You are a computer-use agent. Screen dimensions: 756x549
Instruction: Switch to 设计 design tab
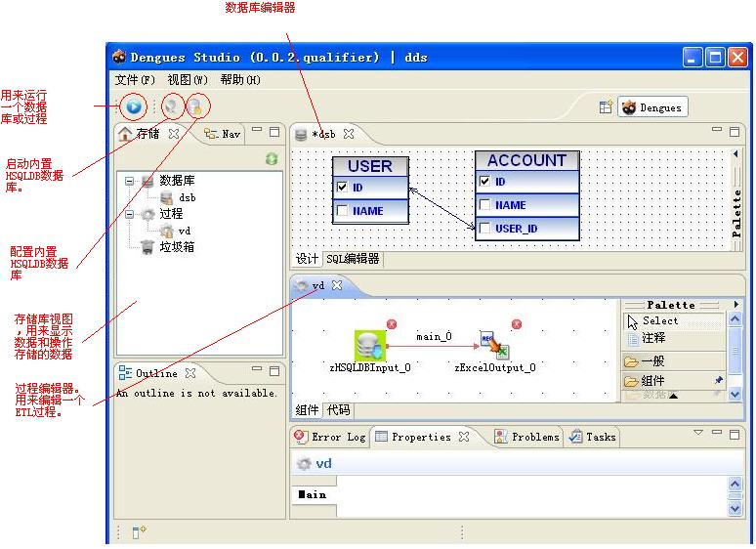tap(307, 259)
